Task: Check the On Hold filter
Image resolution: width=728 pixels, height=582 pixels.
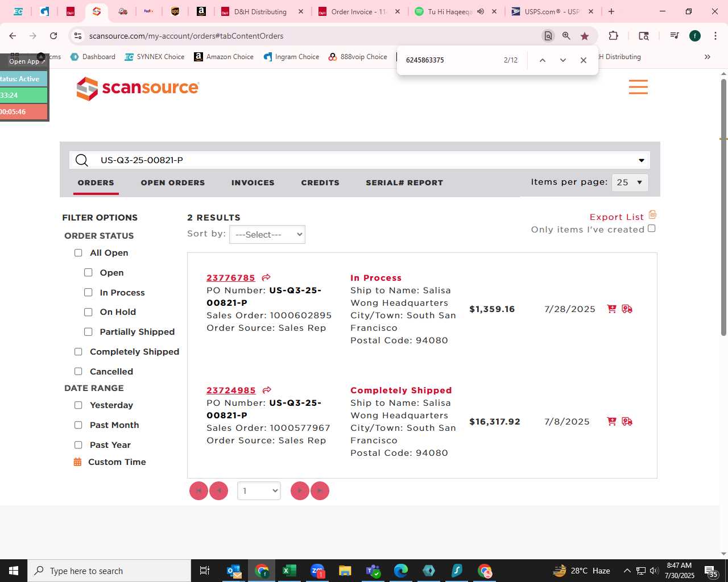Action: coord(88,312)
